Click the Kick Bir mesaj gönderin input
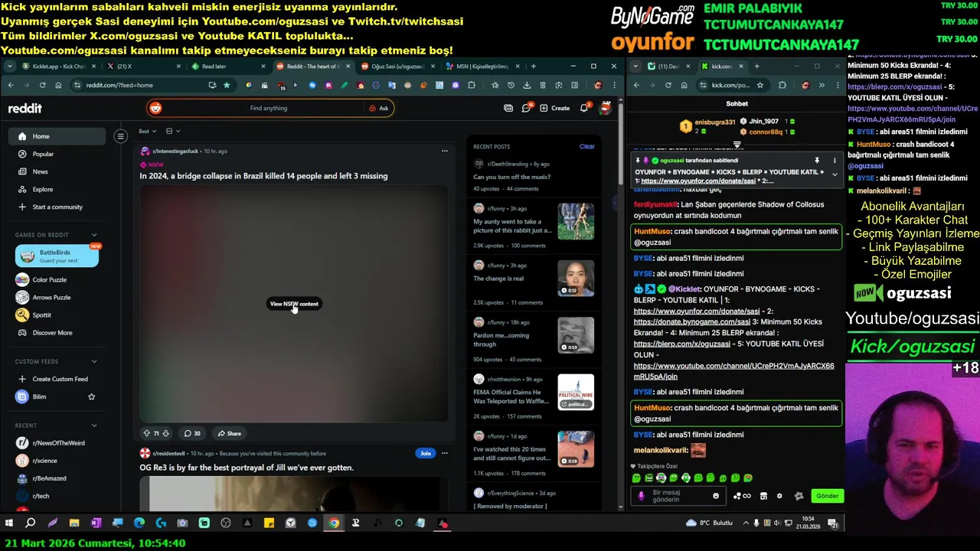Image resolution: width=980 pixels, height=551 pixels. pos(680,496)
